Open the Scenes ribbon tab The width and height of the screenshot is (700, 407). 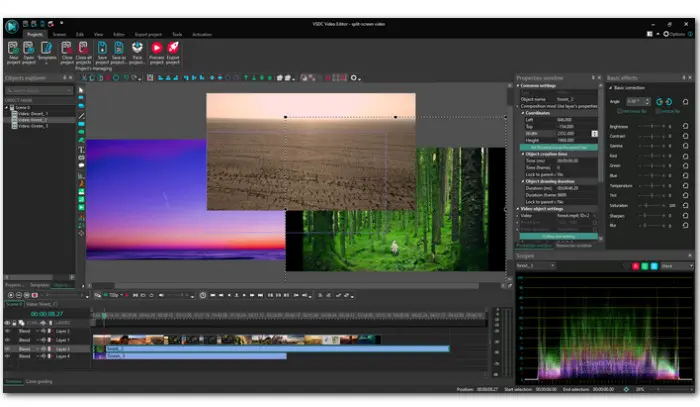tap(59, 34)
